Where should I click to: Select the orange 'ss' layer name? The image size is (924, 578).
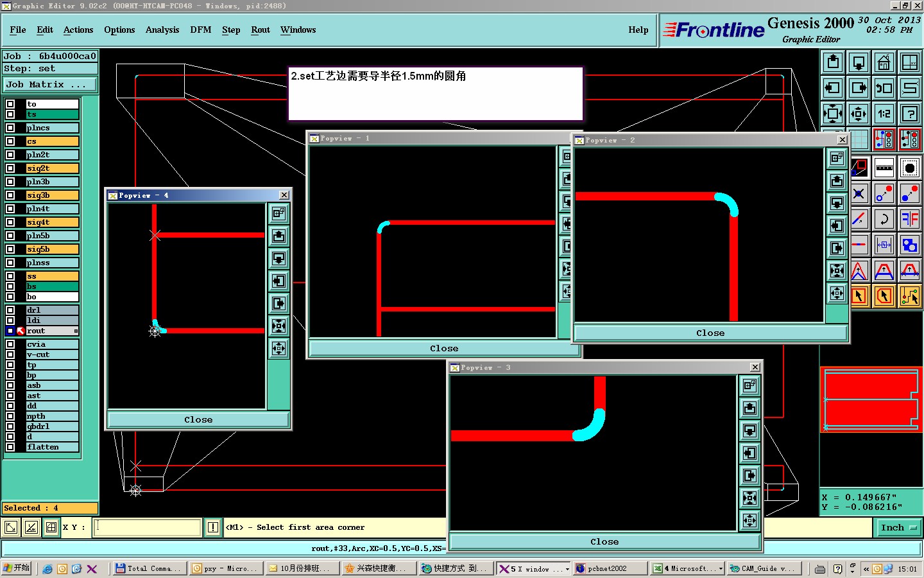click(x=52, y=276)
